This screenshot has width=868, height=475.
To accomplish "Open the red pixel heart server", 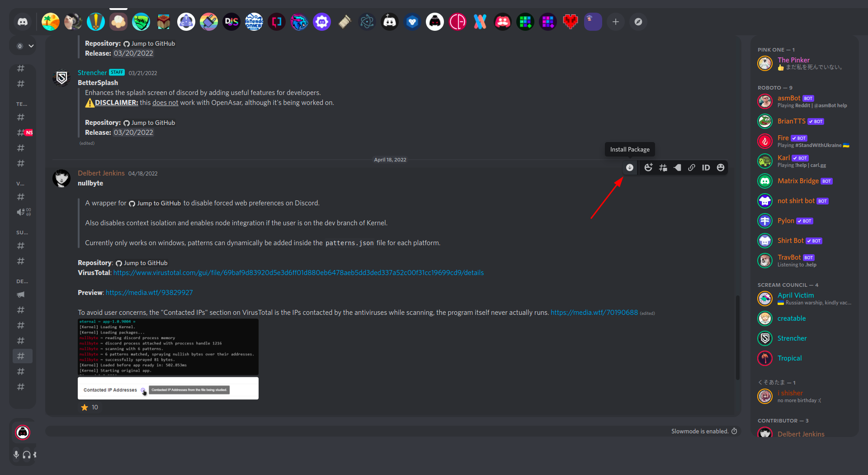I will [x=571, y=22].
